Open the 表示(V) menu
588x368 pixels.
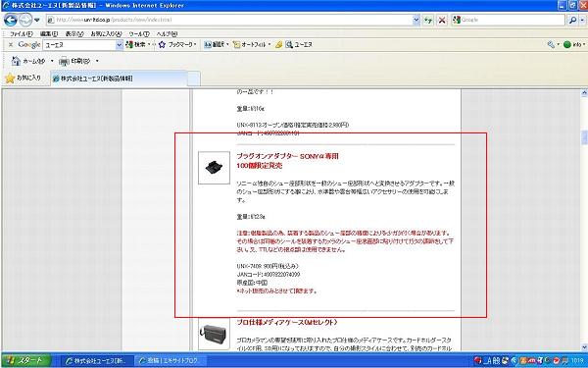click(74, 33)
